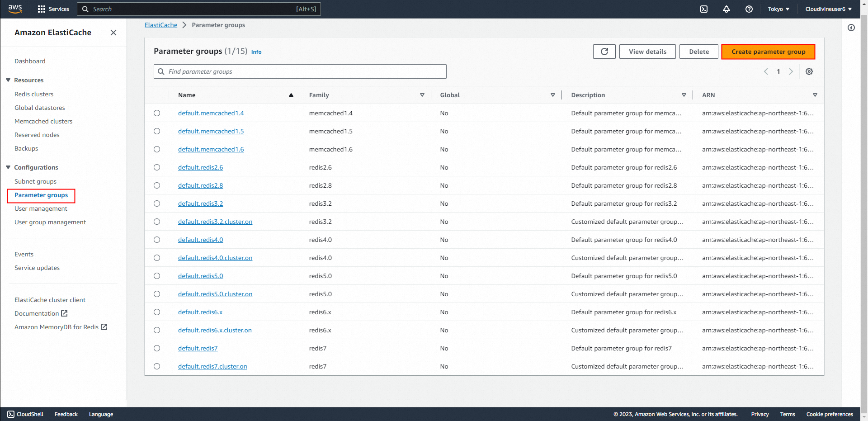
Task: Select default.redis6.x radio button
Action: pos(157,312)
